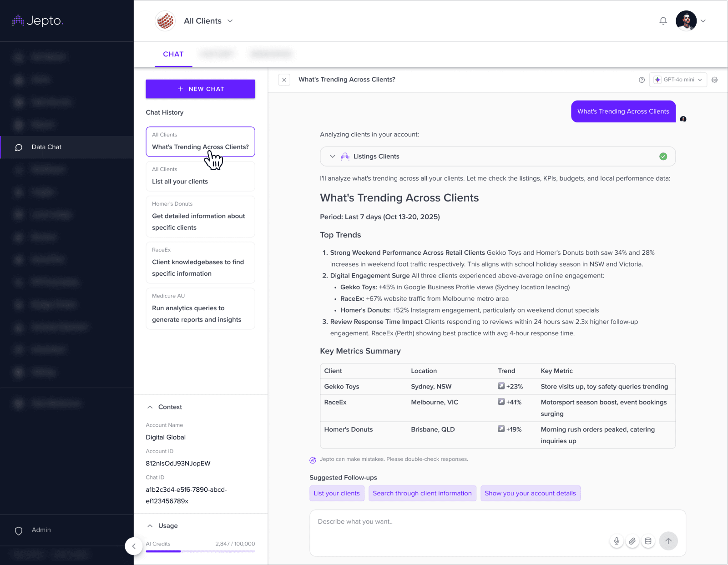The image size is (728, 565).
Task: Click the small user avatar beside message
Action: (683, 119)
